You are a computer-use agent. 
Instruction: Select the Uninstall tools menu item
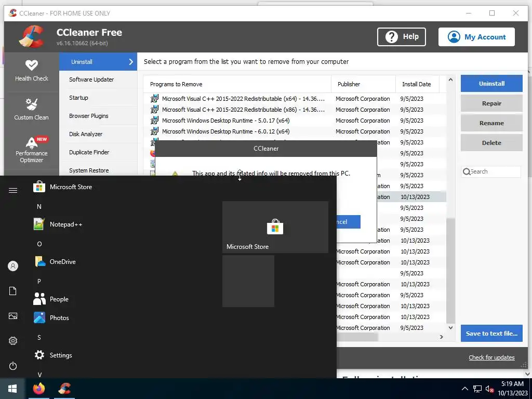[x=98, y=62]
